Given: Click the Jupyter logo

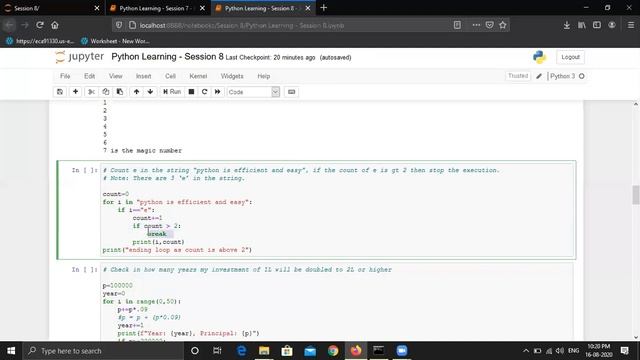Looking at the screenshot, I should [x=80, y=57].
